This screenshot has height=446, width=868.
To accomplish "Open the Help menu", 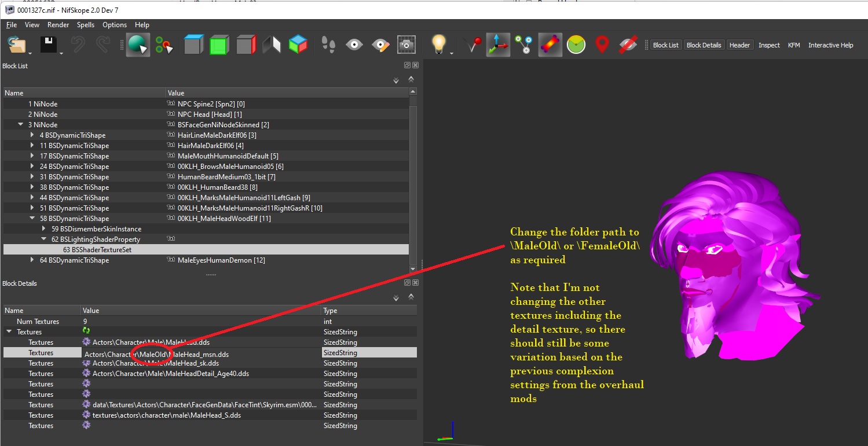I will pyautogui.click(x=142, y=25).
